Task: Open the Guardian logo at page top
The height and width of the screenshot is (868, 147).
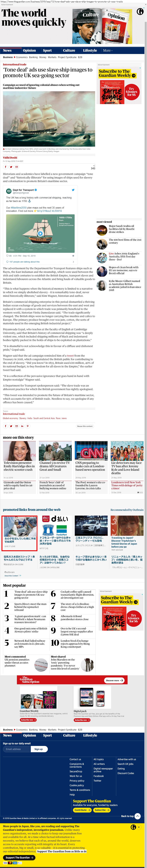Action: (x=140, y=12)
